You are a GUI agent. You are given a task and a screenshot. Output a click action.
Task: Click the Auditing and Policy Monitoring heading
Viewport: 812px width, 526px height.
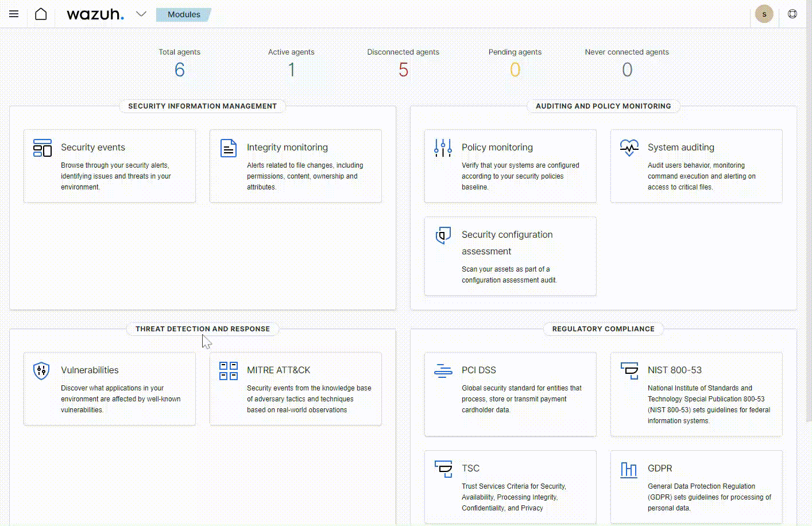604,106
